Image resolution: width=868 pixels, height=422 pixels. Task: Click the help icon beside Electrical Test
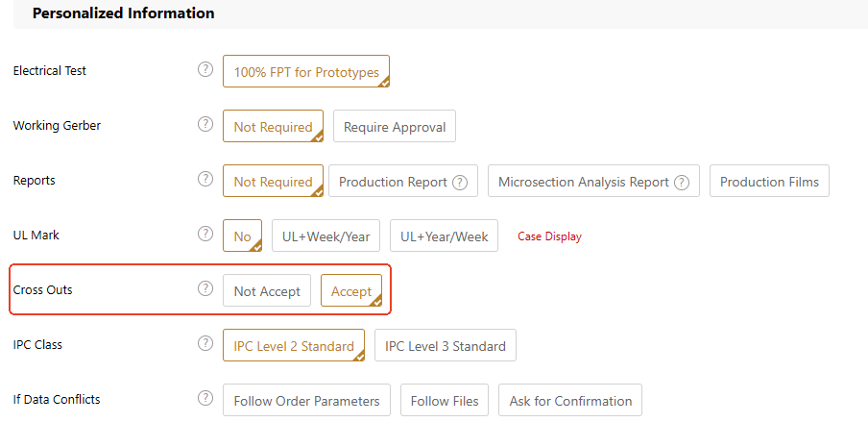[205, 70]
